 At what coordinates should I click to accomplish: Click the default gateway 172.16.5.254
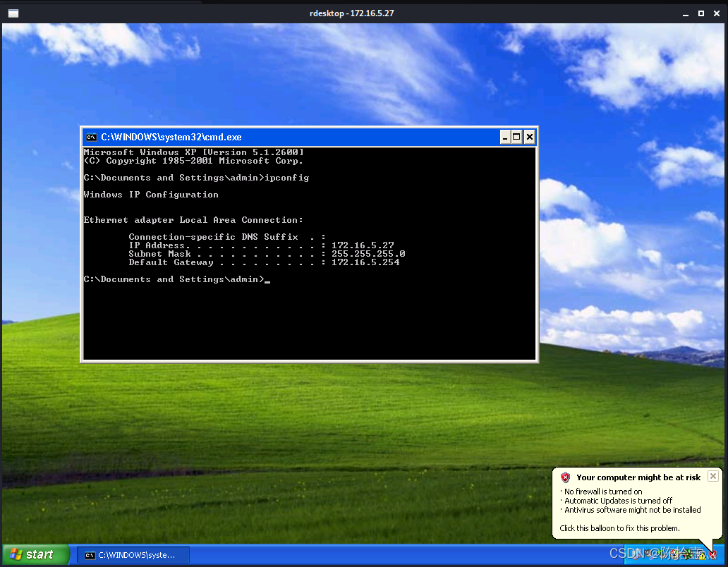tap(365, 262)
